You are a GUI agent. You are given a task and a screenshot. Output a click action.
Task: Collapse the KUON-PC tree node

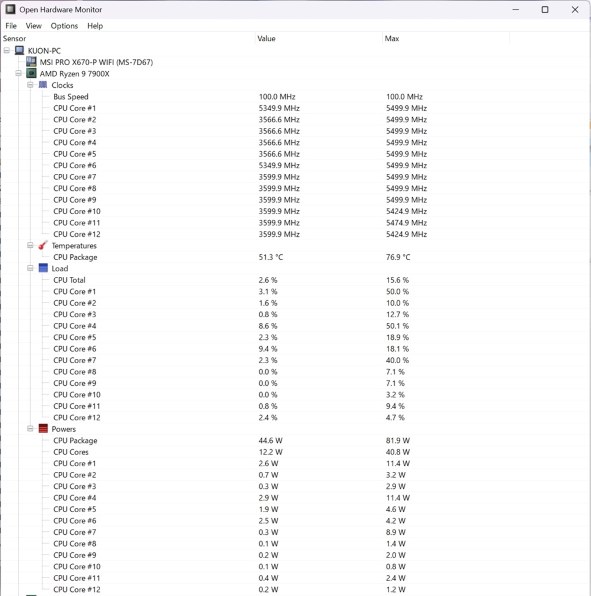7,50
